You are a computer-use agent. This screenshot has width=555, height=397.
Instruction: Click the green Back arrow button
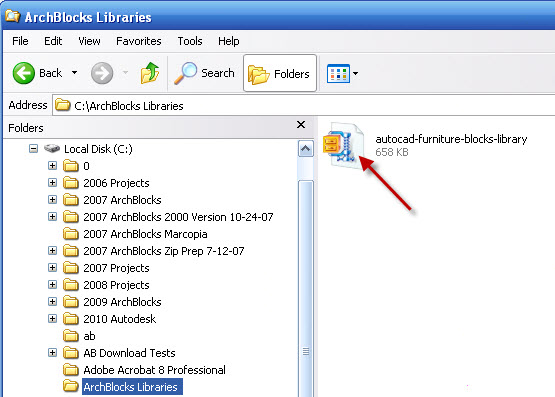pos(24,73)
